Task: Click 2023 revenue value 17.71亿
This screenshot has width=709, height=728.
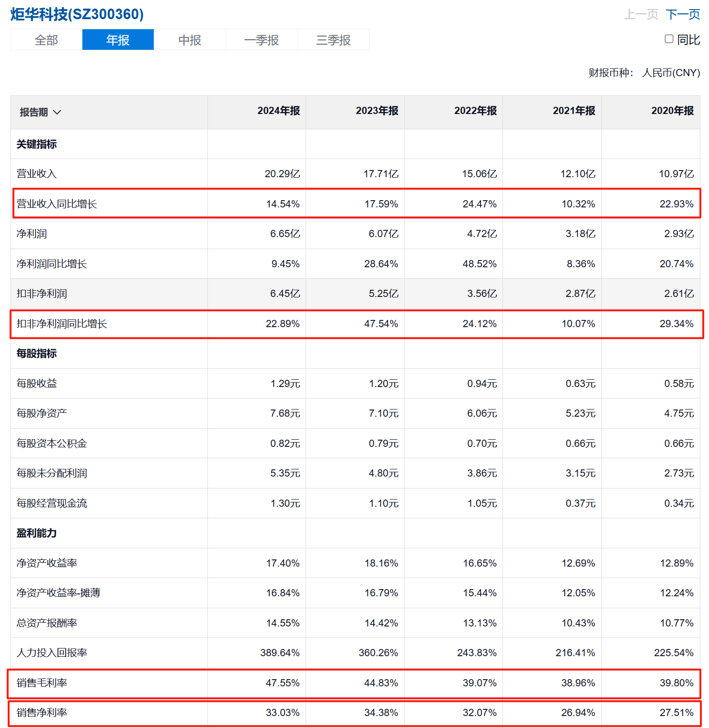Action: [381, 174]
